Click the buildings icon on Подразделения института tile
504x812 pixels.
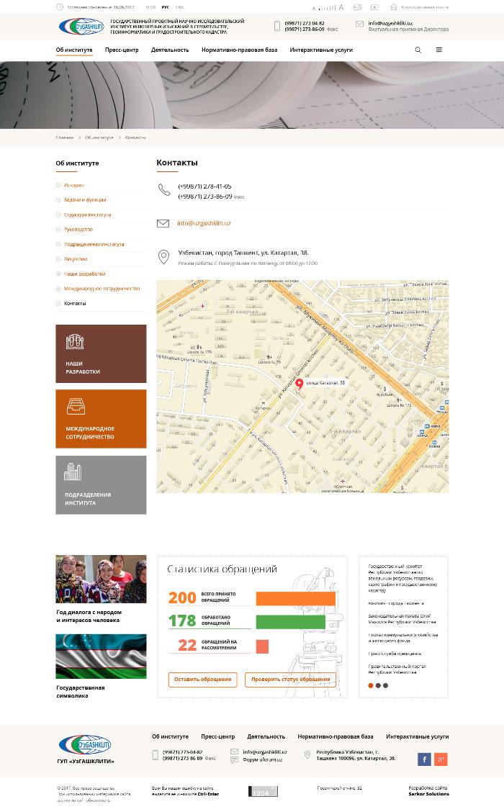tap(73, 472)
